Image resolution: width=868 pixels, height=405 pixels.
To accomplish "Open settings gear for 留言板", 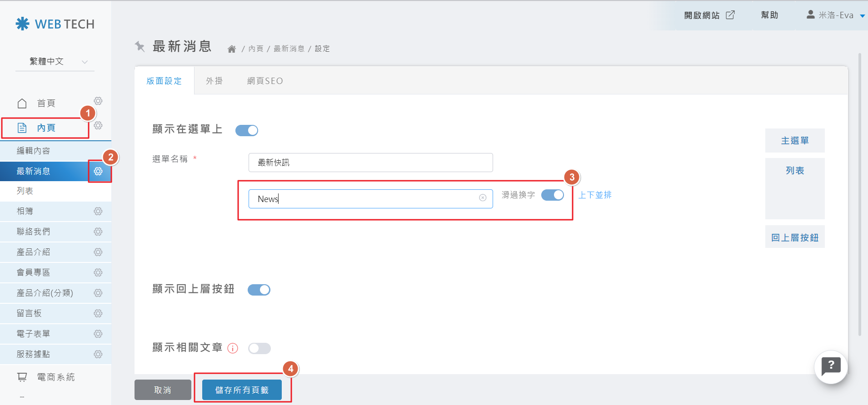I will (x=98, y=313).
